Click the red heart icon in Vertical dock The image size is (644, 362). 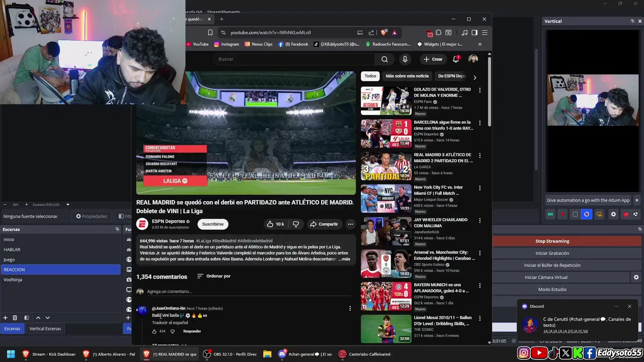(625, 214)
